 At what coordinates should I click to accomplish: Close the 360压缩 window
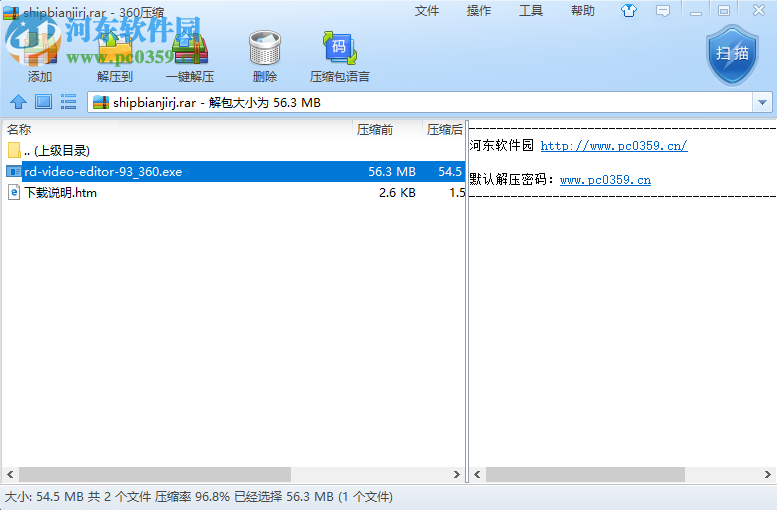click(x=759, y=10)
